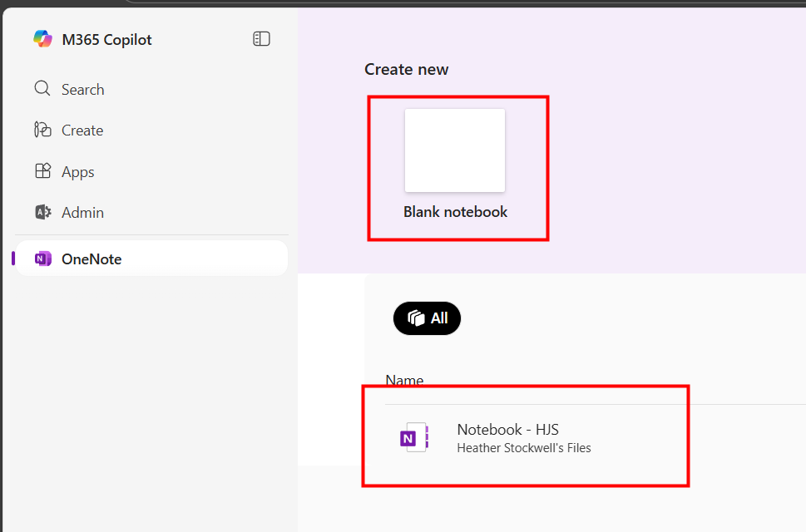Click the Search magnifier icon
This screenshot has height=532, width=806.
[42, 88]
